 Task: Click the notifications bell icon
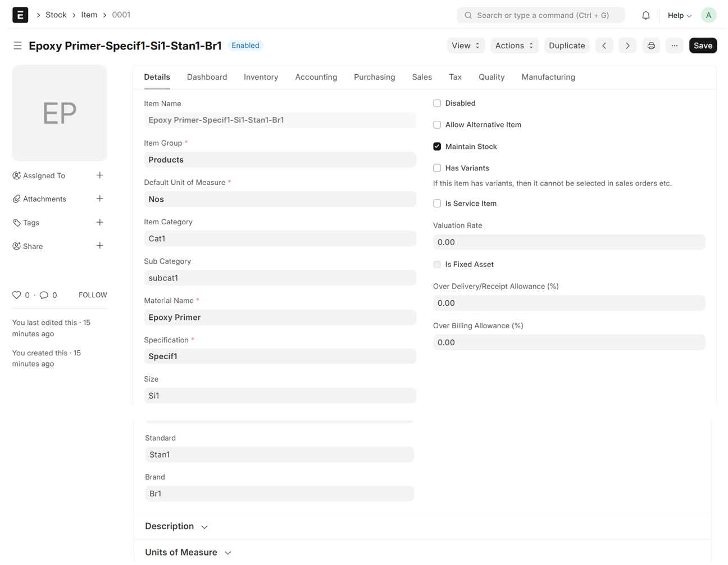point(645,15)
